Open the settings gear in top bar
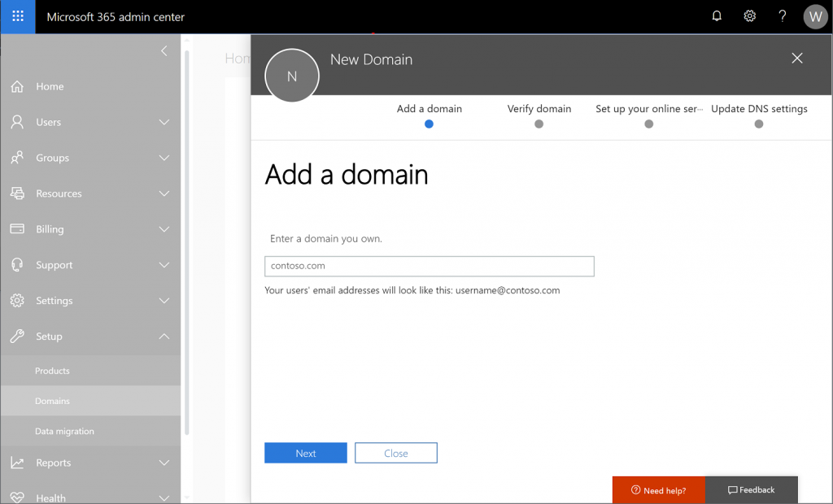833x504 pixels. 749,16
